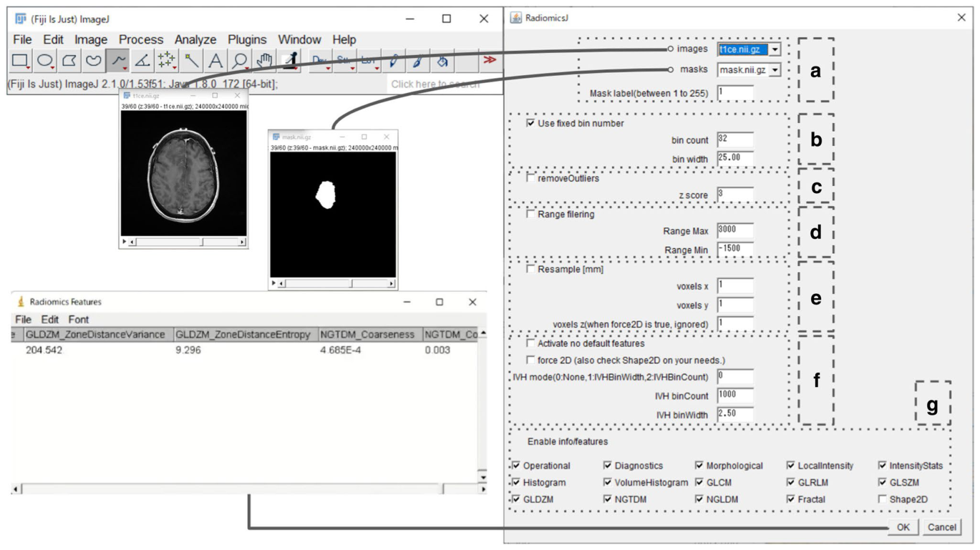The image size is (980, 550).
Task: Select the Freehand selection tool
Action: pos(93,61)
